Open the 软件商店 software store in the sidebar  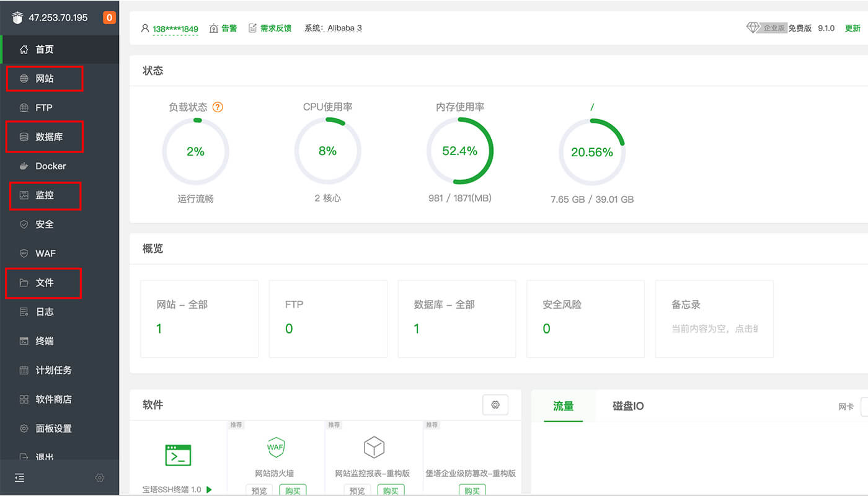[x=60, y=399]
